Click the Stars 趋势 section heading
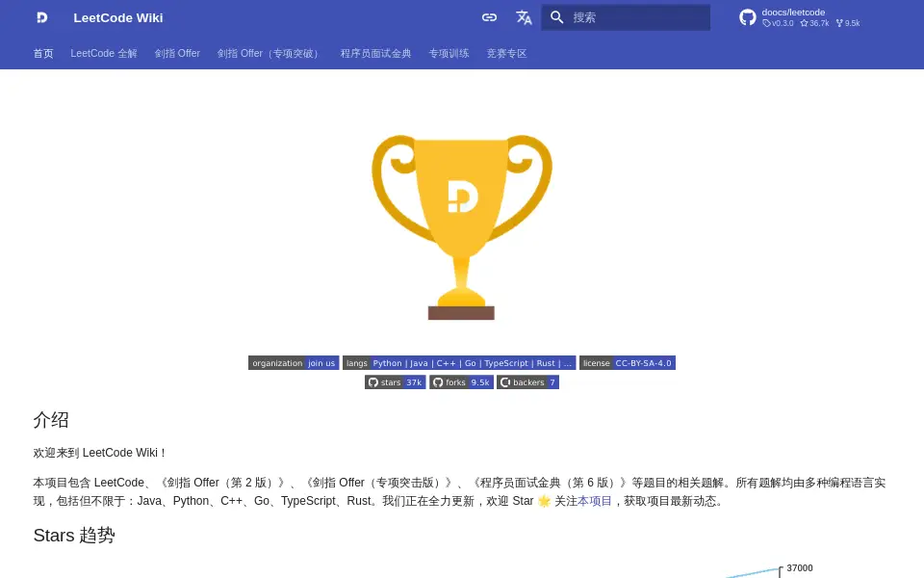924x578 pixels. (x=74, y=535)
